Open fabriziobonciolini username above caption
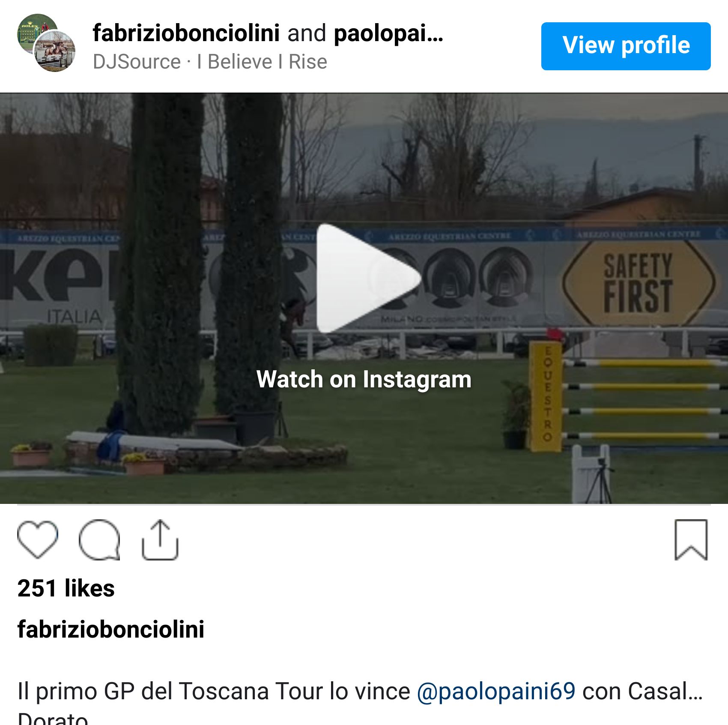The image size is (728, 725). (111, 629)
